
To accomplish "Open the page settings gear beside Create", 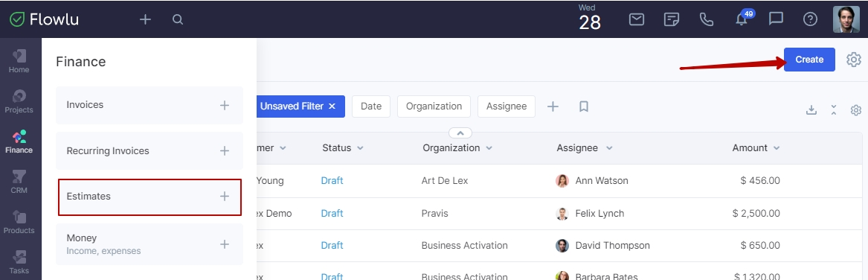I will [x=854, y=60].
